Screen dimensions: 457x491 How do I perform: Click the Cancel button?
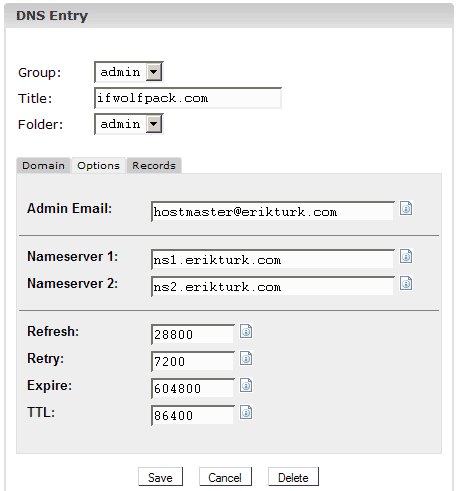tap(225, 477)
